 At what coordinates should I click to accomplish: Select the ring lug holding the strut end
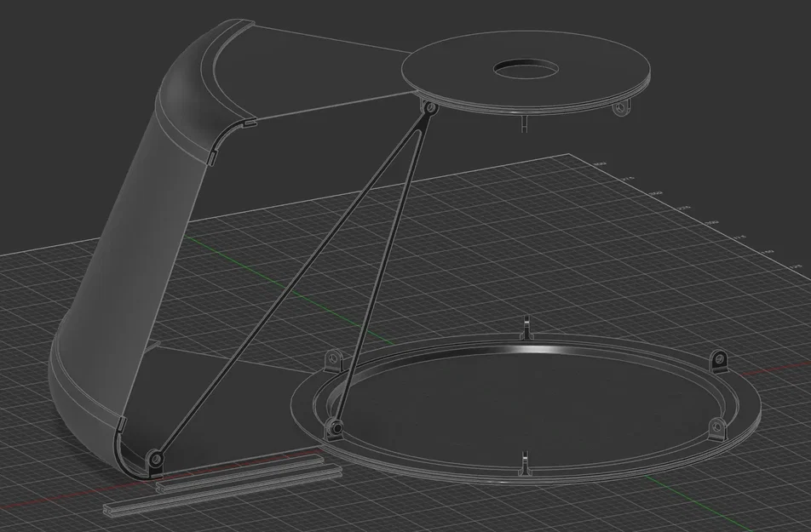pos(333,429)
